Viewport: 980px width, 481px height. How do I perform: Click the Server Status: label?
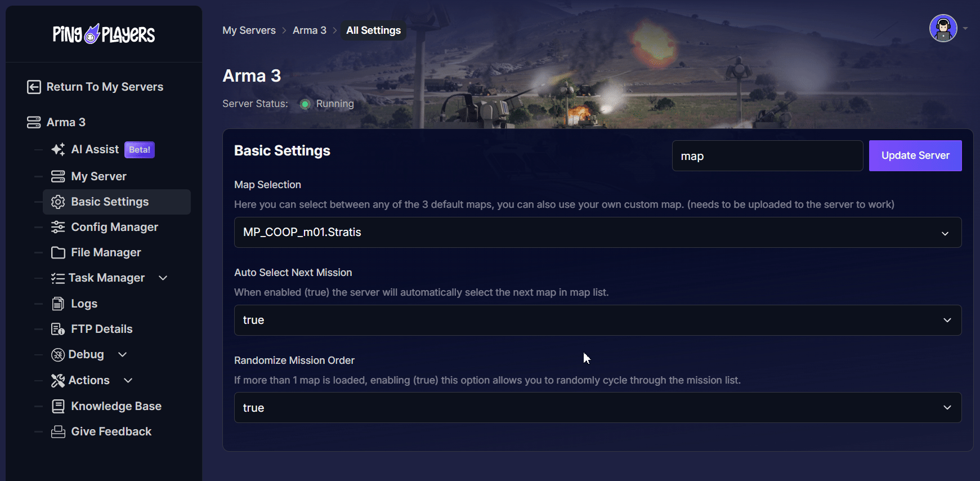point(255,104)
